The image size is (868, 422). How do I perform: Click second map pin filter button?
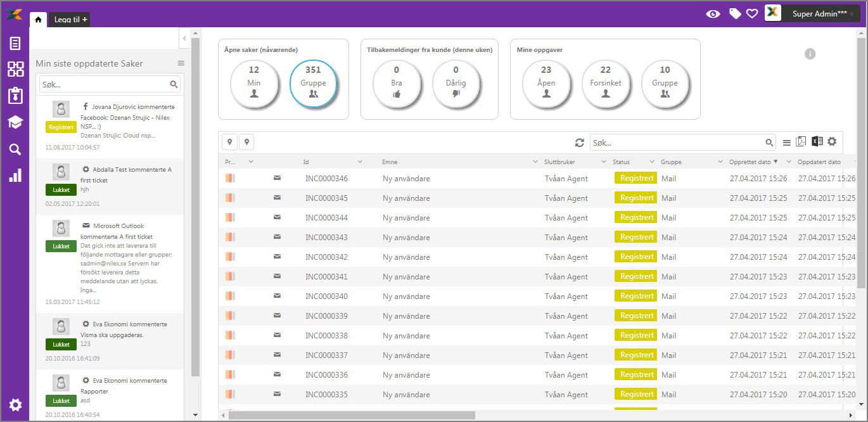coord(246,143)
